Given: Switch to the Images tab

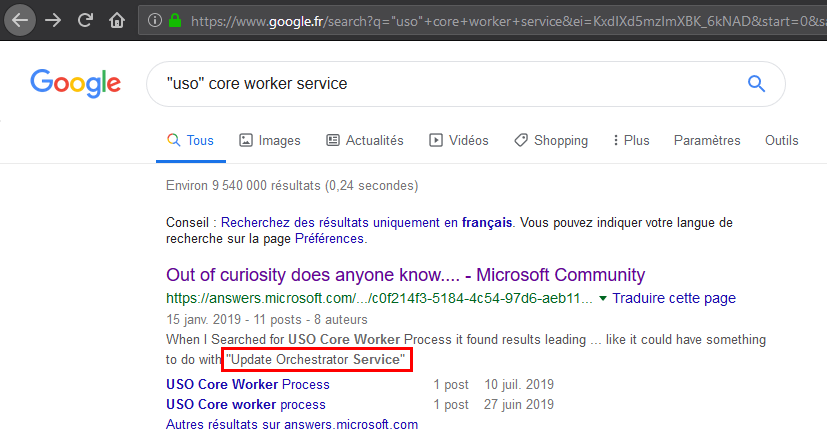Looking at the screenshot, I should pos(270,141).
